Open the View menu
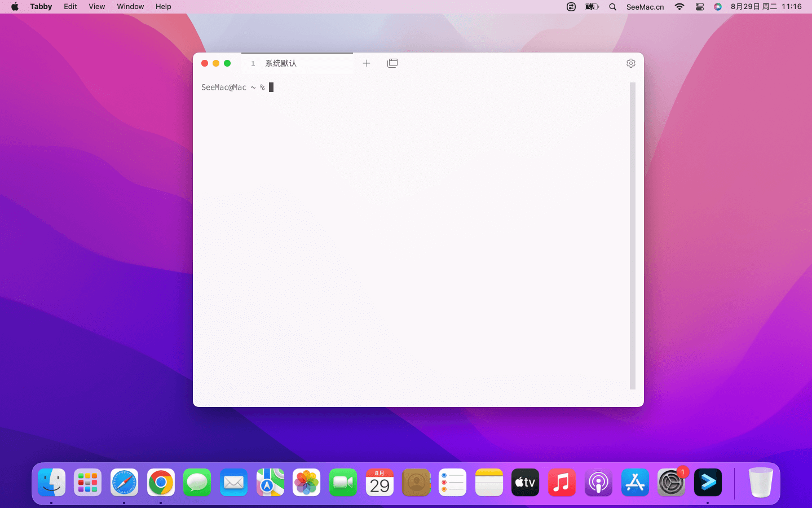The width and height of the screenshot is (812, 508). tap(97, 7)
